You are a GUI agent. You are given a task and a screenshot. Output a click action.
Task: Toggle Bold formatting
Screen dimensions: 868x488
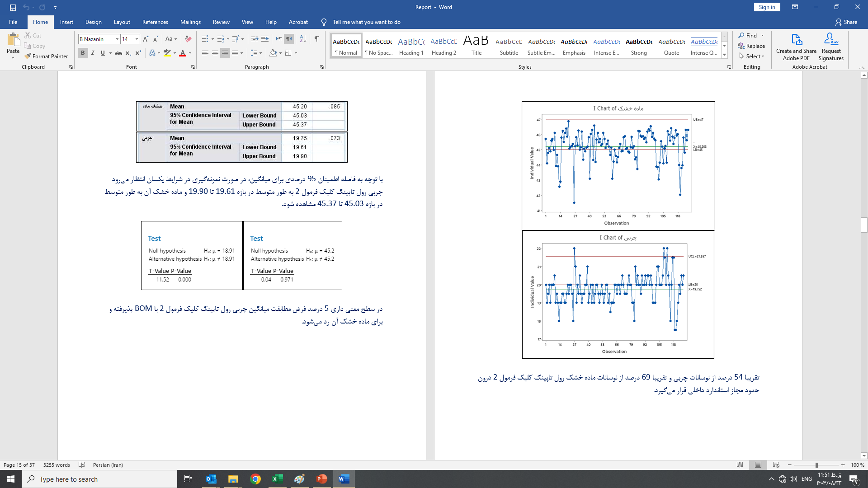(83, 53)
